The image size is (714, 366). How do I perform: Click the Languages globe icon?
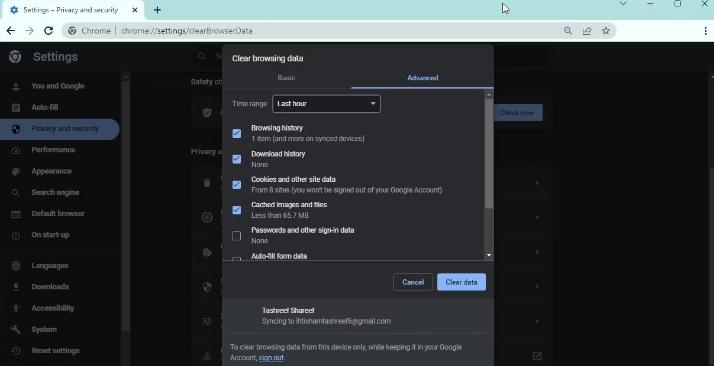(16, 265)
